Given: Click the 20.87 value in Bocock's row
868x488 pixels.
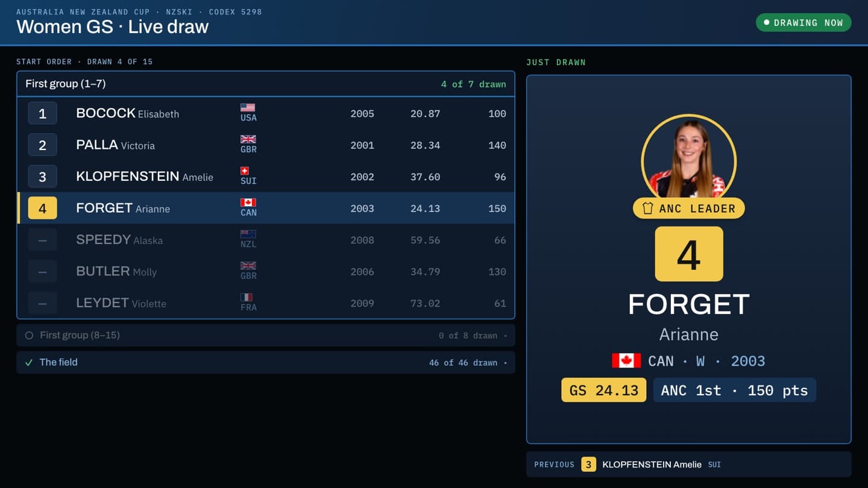Looking at the screenshot, I should tap(425, 113).
